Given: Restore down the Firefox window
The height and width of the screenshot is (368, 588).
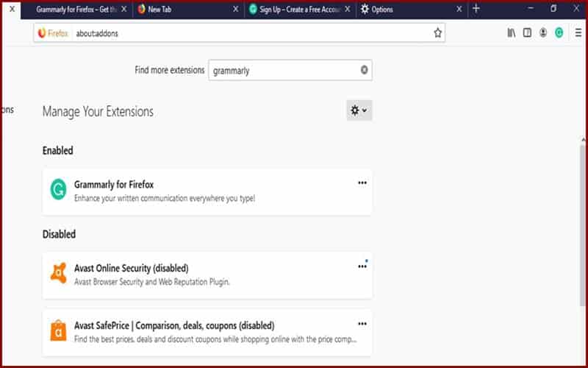Looking at the screenshot, I should [553, 8].
